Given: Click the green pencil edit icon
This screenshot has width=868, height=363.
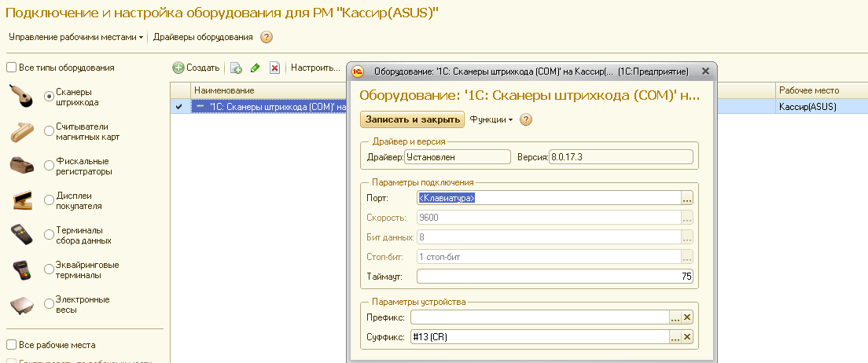Looking at the screenshot, I should (x=255, y=68).
